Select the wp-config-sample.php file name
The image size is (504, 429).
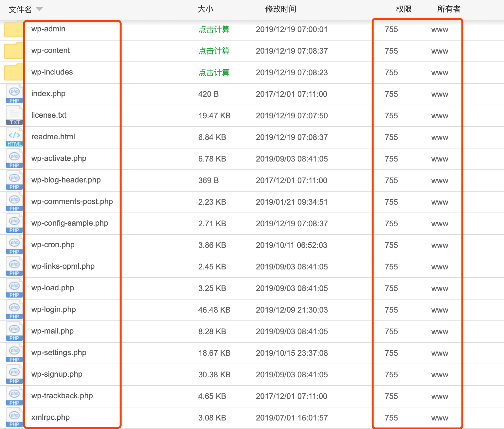point(70,223)
